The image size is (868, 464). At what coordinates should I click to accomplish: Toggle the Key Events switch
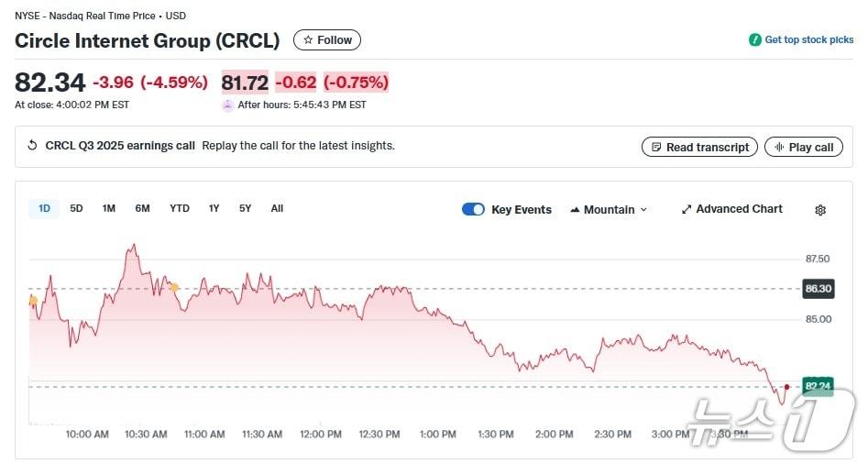[473, 209]
